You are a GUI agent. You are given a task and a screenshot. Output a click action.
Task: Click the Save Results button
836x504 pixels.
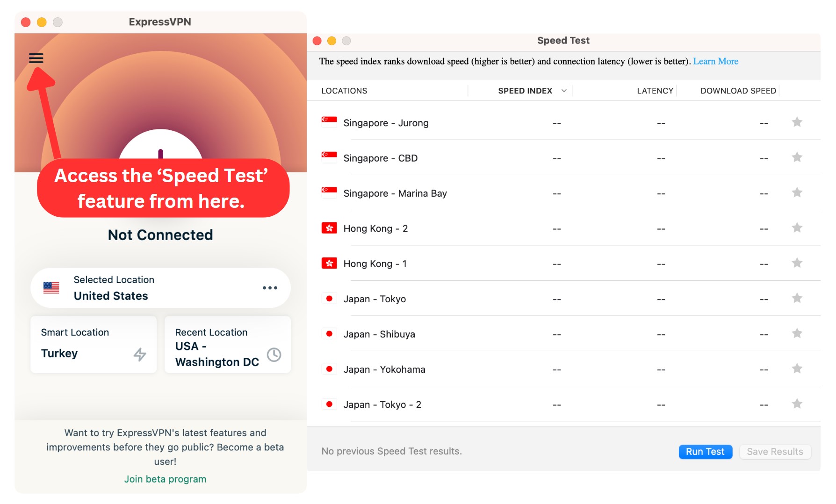pos(775,452)
